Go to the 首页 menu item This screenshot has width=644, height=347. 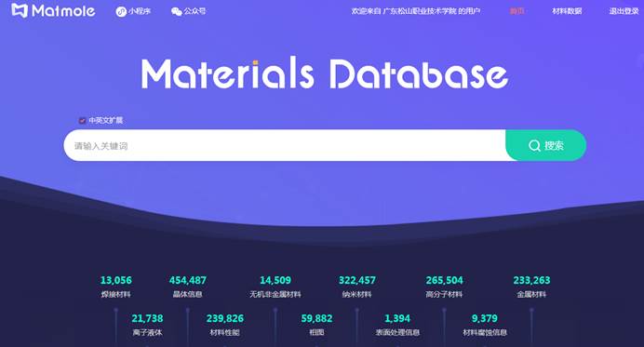pos(517,11)
